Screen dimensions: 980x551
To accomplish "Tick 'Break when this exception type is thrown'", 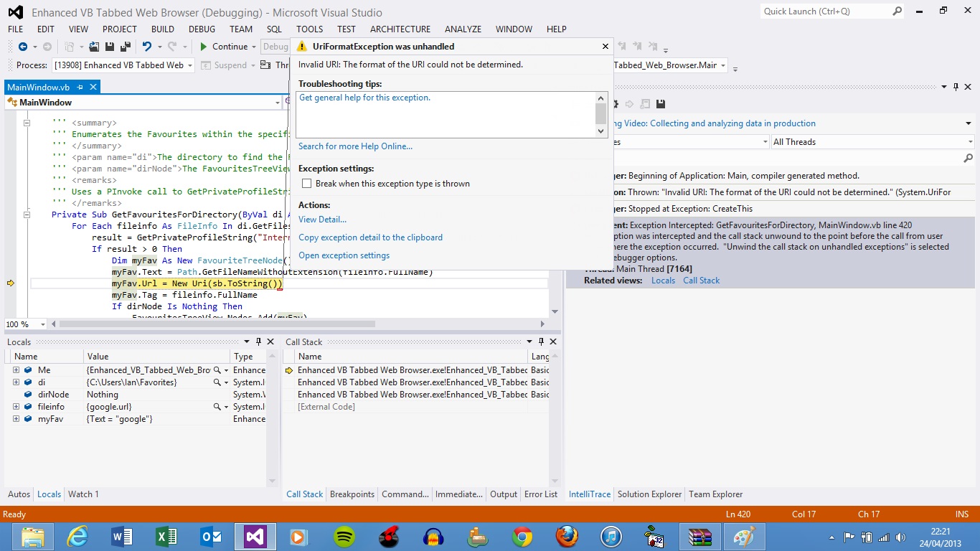I will click(x=306, y=184).
